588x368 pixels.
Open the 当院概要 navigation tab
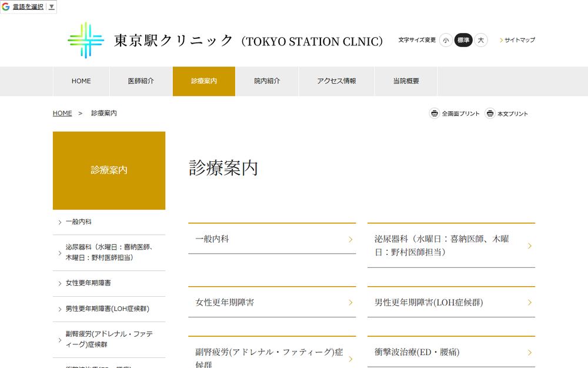click(406, 81)
